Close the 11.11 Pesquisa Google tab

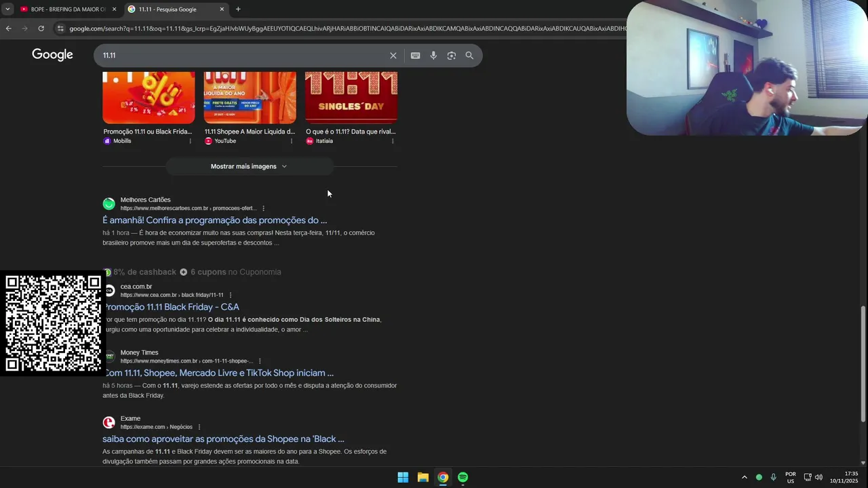[222, 9]
